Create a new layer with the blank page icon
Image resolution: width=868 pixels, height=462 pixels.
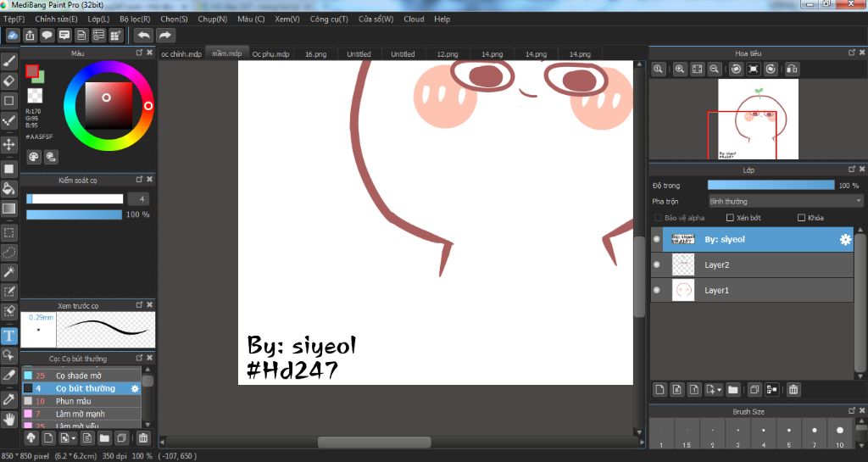(x=659, y=390)
